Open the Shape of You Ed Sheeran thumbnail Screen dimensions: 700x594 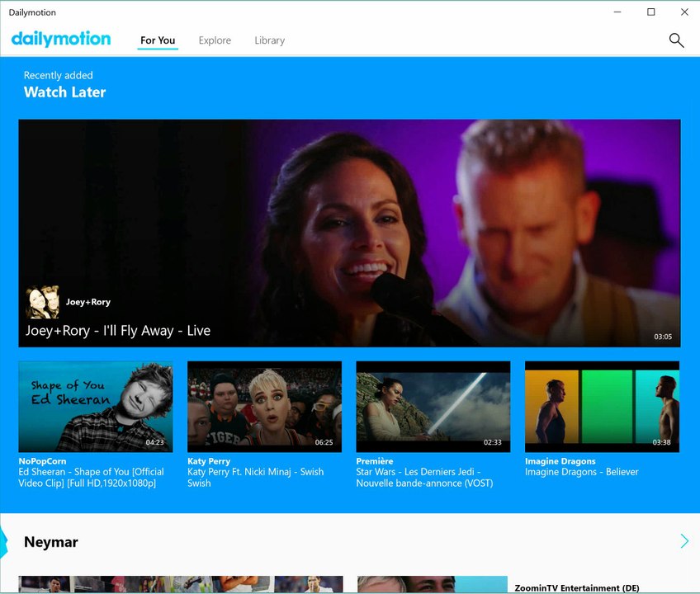pos(96,407)
